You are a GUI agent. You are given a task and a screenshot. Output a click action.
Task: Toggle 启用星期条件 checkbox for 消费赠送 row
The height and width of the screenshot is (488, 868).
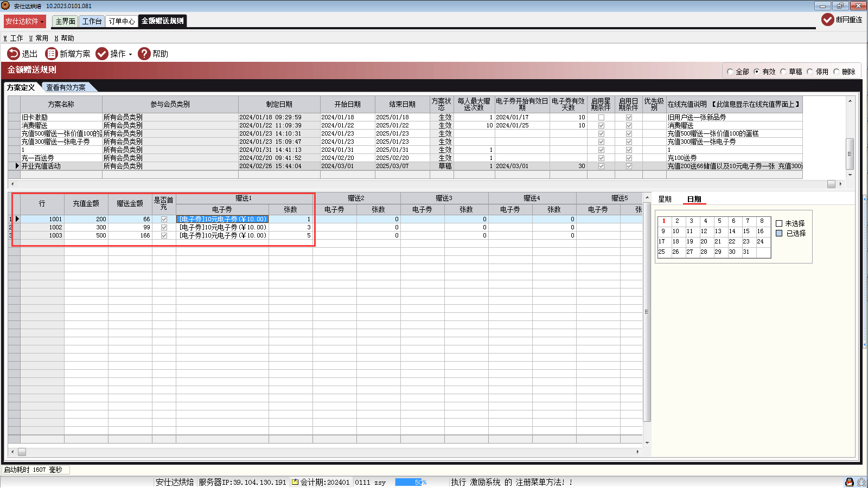(601, 125)
